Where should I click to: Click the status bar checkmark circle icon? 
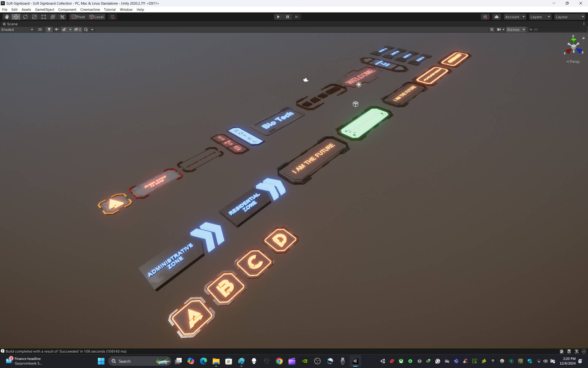(x=584, y=351)
